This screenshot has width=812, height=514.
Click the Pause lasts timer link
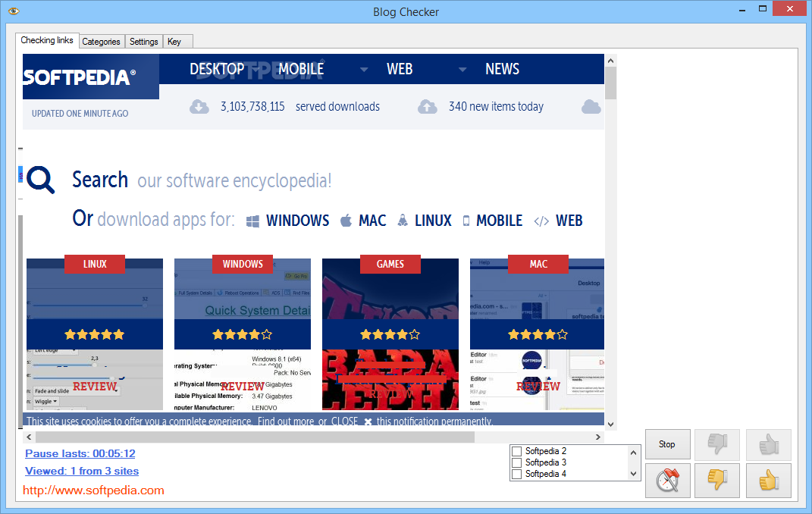click(x=80, y=453)
